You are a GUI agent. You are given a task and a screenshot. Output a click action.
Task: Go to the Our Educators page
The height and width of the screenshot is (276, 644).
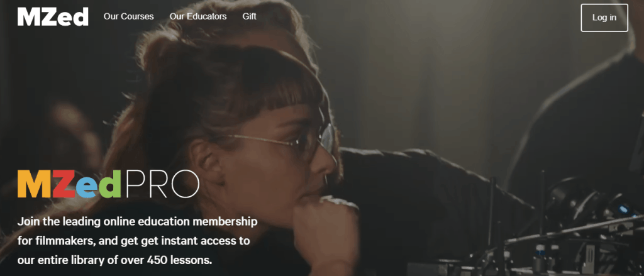point(198,17)
